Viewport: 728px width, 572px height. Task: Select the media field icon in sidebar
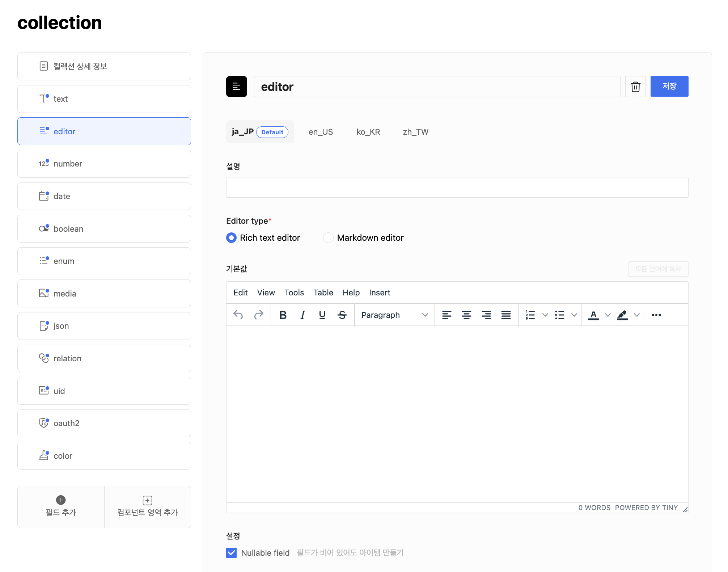pyautogui.click(x=44, y=293)
